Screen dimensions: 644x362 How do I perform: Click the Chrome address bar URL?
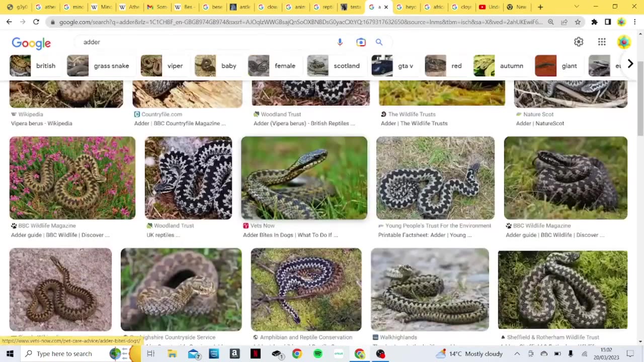[x=301, y=22]
